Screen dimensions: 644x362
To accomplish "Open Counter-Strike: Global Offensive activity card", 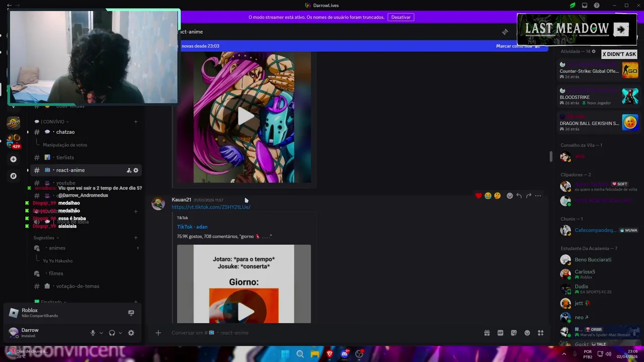I will coord(599,70).
